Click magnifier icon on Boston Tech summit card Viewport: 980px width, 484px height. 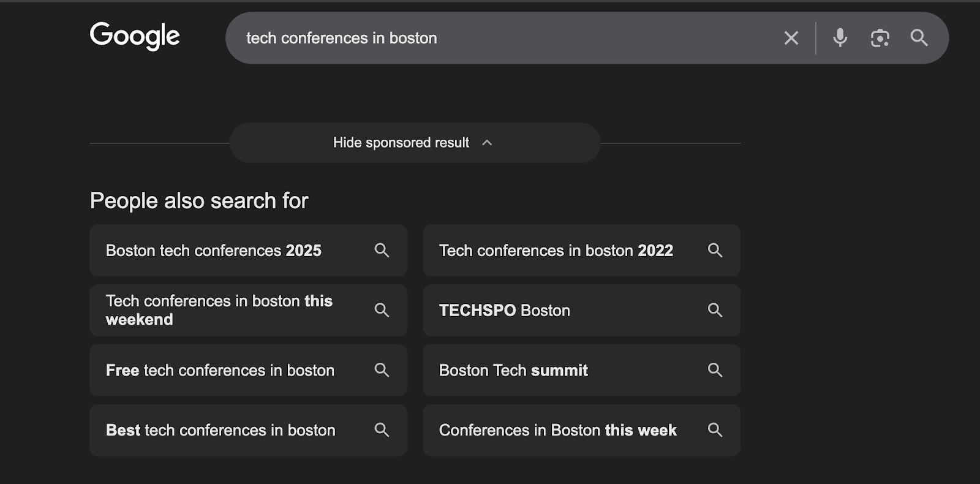[x=715, y=370]
